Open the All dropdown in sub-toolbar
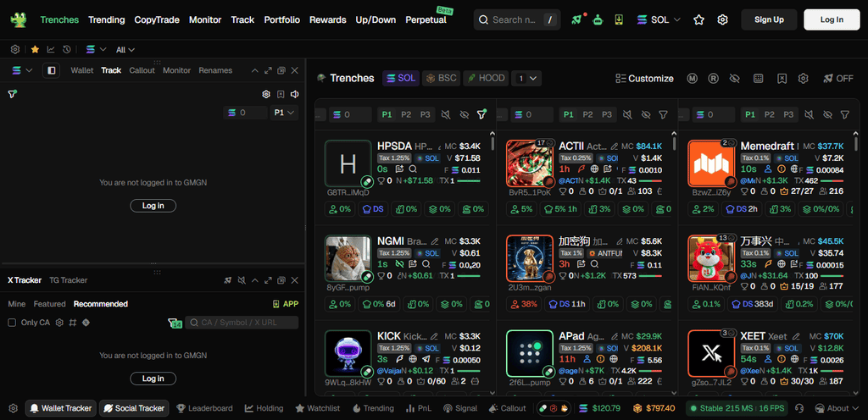 [125, 50]
